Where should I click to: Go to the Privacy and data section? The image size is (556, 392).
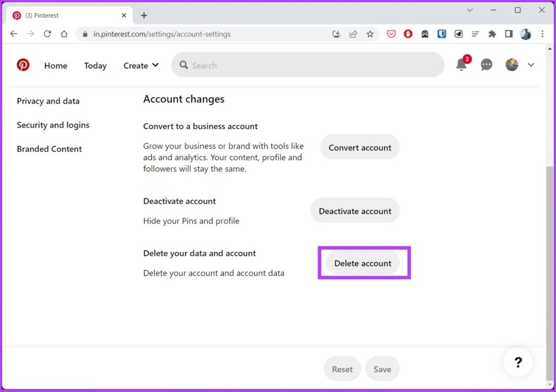[x=48, y=101]
